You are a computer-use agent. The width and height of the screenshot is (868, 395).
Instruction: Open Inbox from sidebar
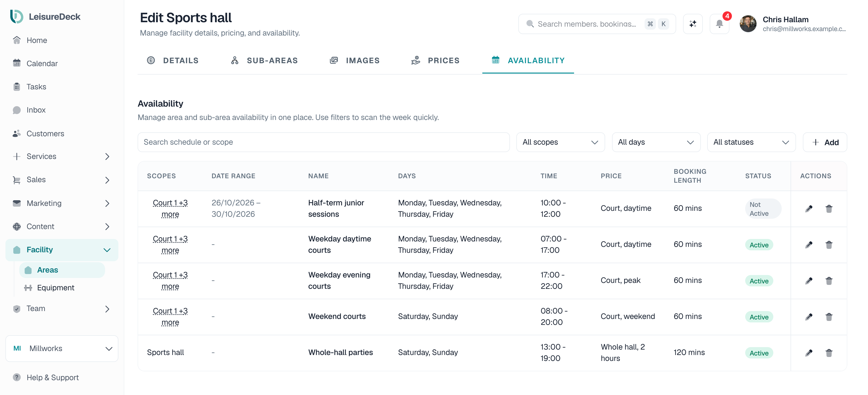click(x=62, y=110)
